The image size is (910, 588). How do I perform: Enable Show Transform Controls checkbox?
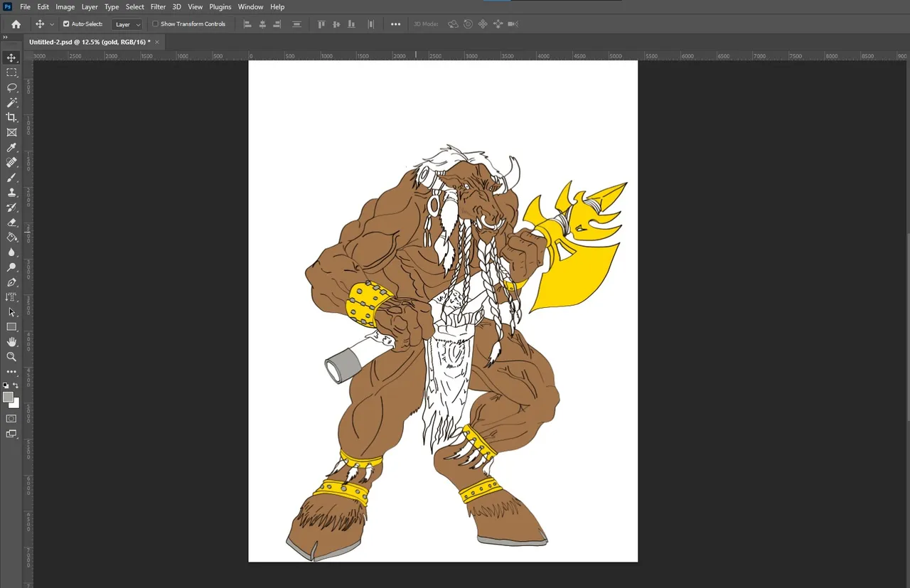pos(156,24)
